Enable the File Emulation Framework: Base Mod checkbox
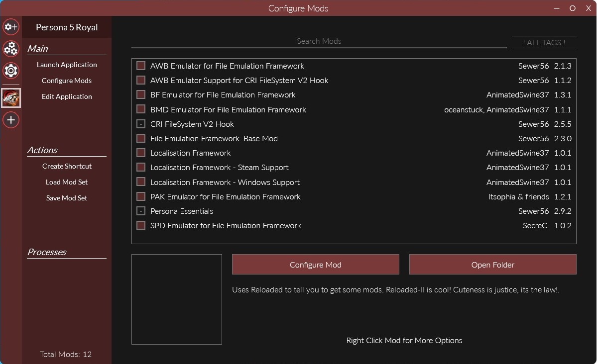The width and height of the screenshot is (597, 364). click(x=141, y=138)
